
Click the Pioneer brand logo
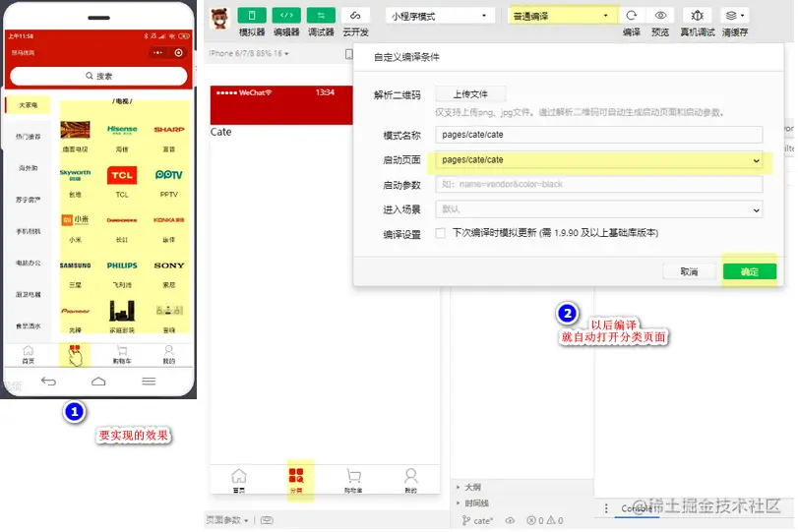click(75, 311)
